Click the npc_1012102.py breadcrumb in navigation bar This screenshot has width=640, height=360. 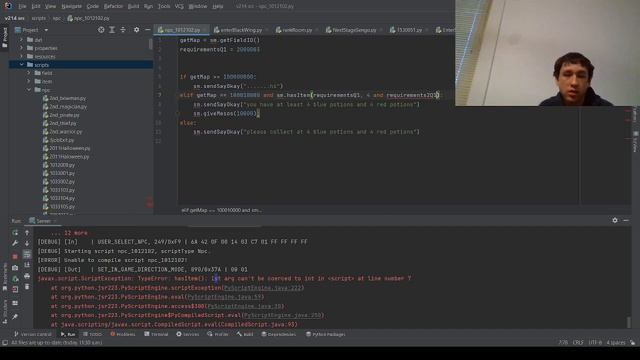(x=88, y=18)
